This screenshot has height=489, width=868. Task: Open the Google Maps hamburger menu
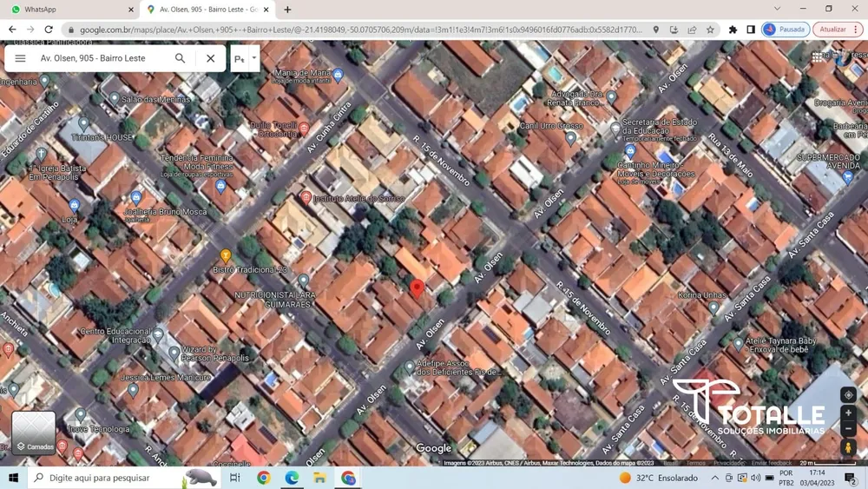pos(21,58)
